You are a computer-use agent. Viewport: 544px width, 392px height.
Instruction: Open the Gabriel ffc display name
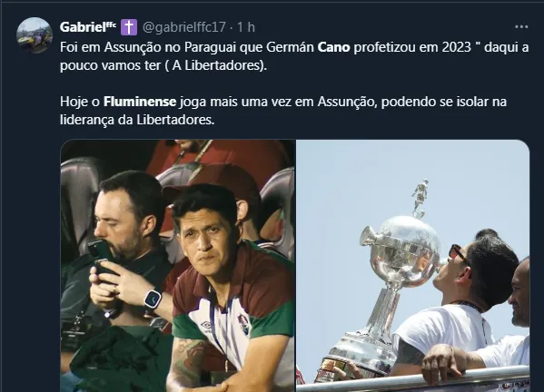(x=88, y=26)
